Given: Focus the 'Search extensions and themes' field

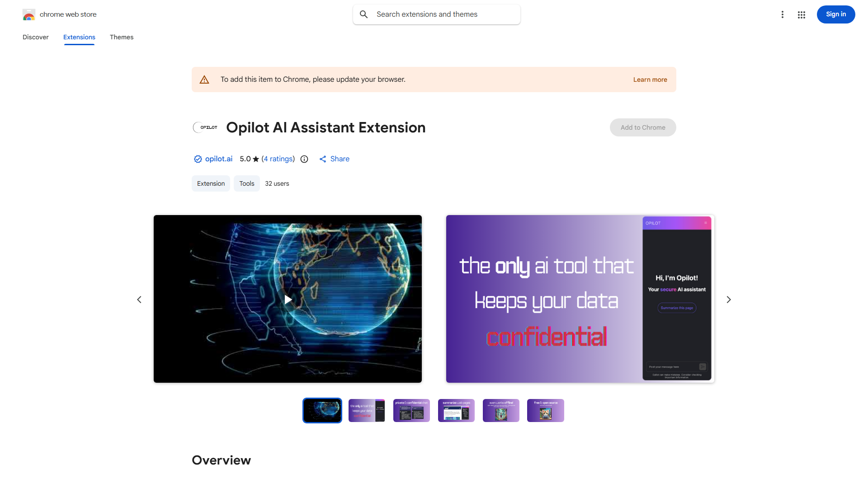Looking at the screenshot, I should pyautogui.click(x=436, y=14).
